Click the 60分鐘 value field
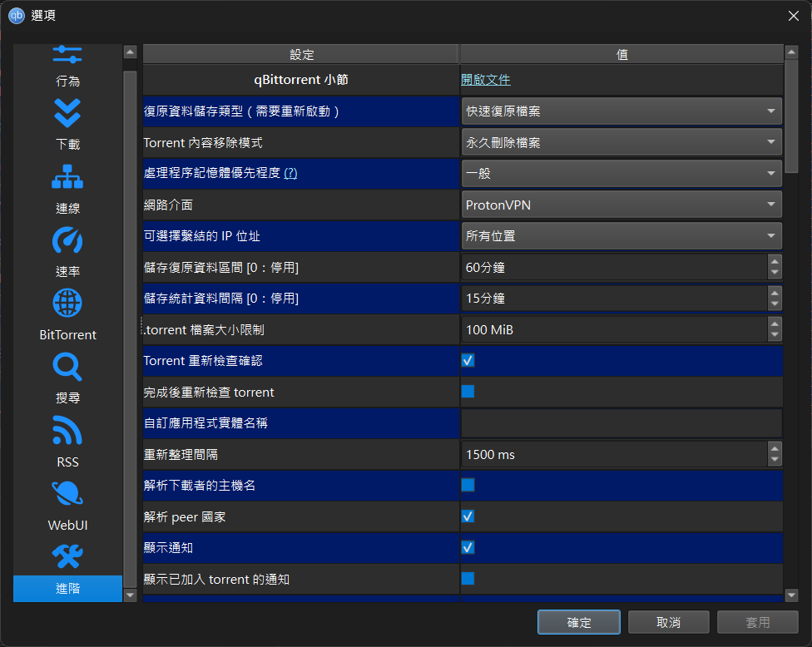 pos(614,267)
